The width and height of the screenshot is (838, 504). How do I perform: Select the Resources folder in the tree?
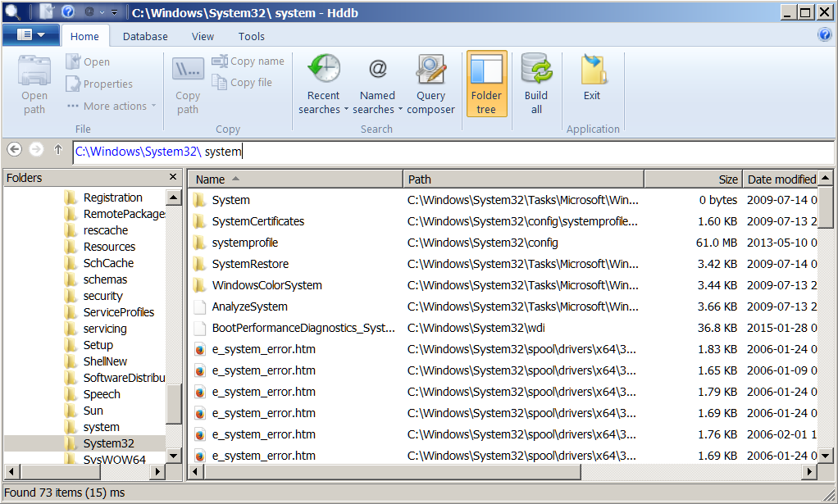tap(109, 247)
